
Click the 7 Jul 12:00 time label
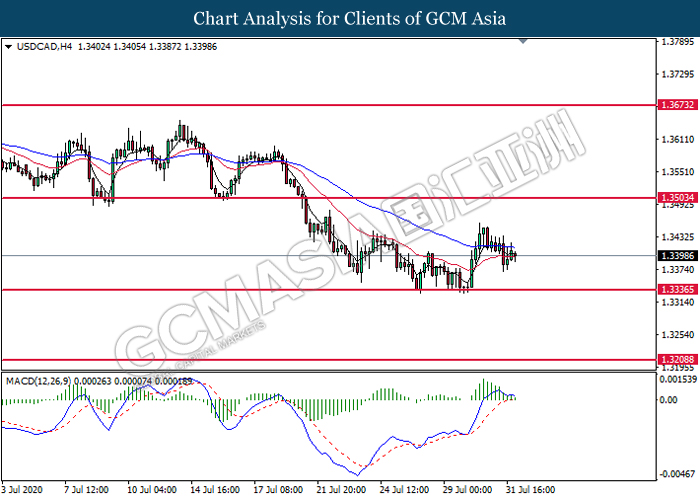point(87,490)
